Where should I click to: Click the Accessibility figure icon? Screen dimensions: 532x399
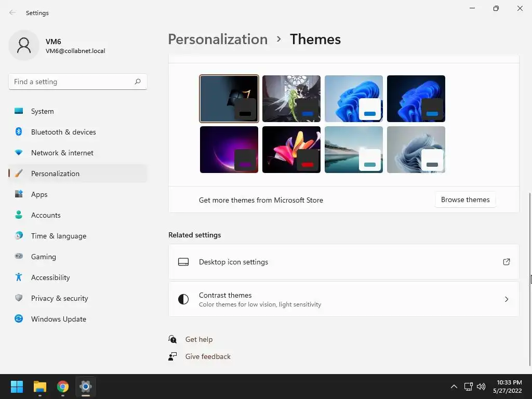19,277
